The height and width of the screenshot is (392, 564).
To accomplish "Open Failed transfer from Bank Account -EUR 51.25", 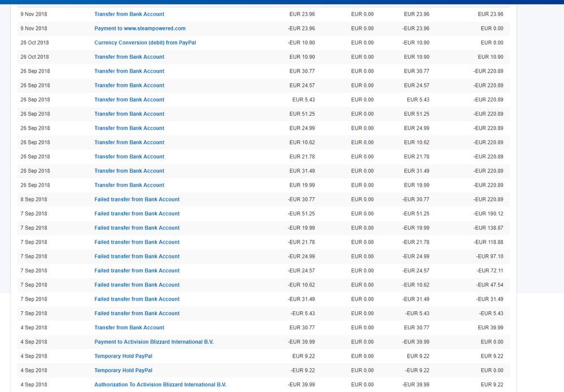I will coord(137,213).
